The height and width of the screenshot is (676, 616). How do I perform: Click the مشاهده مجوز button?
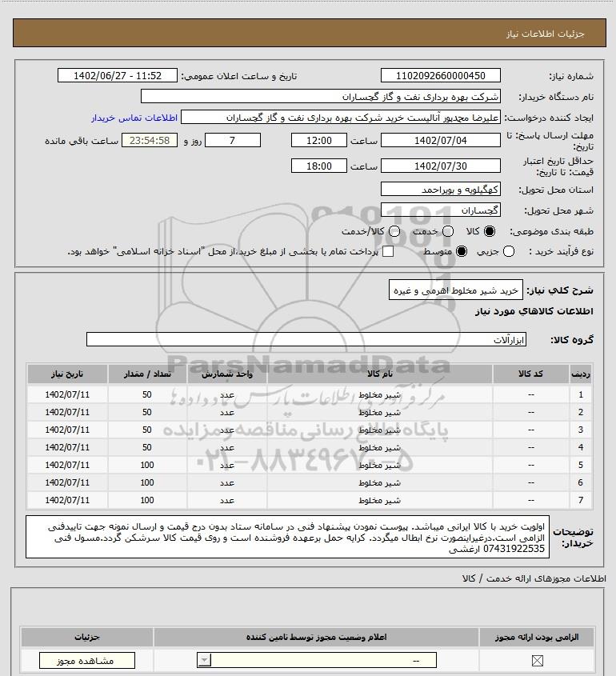point(86,661)
